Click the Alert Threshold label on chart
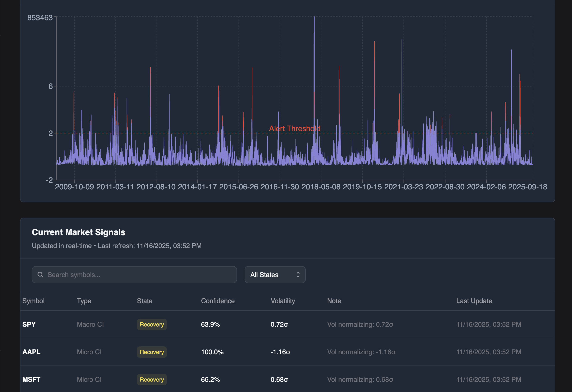The image size is (572, 392). click(x=295, y=128)
